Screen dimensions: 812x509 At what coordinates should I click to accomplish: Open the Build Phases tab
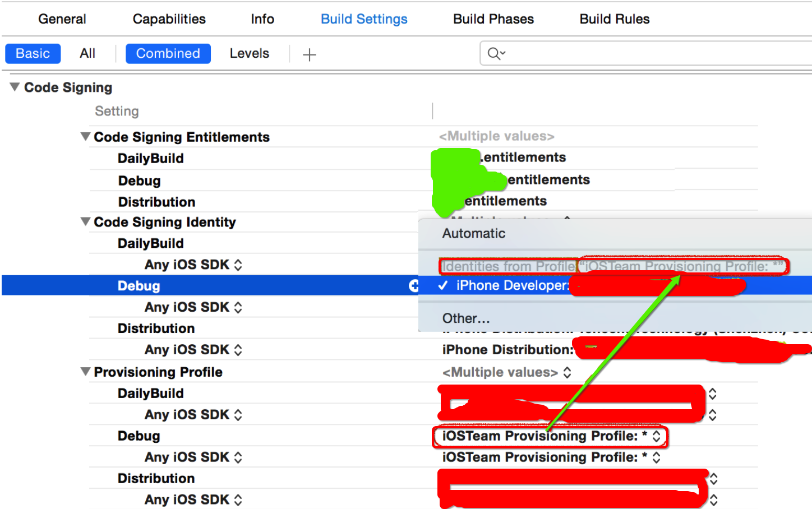[493, 19]
